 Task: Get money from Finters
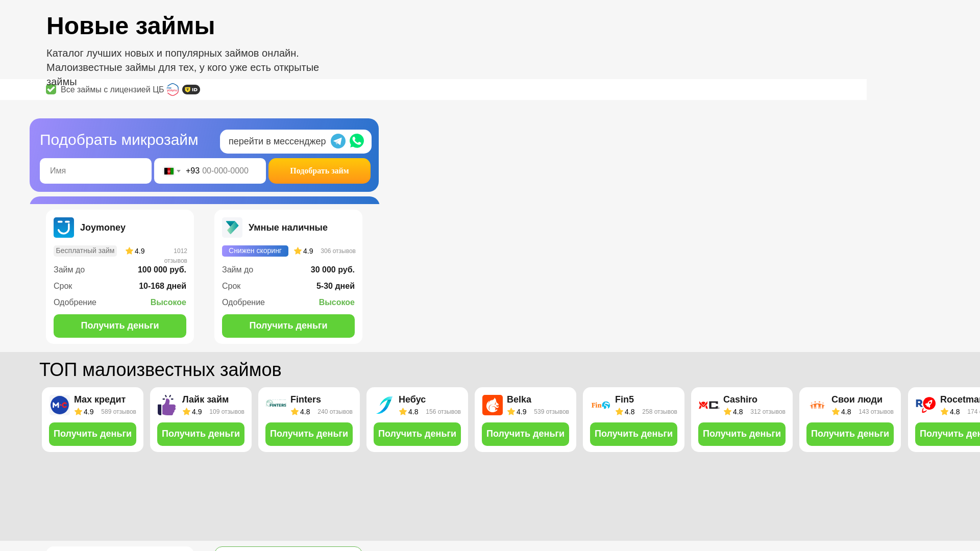click(x=309, y=434)
